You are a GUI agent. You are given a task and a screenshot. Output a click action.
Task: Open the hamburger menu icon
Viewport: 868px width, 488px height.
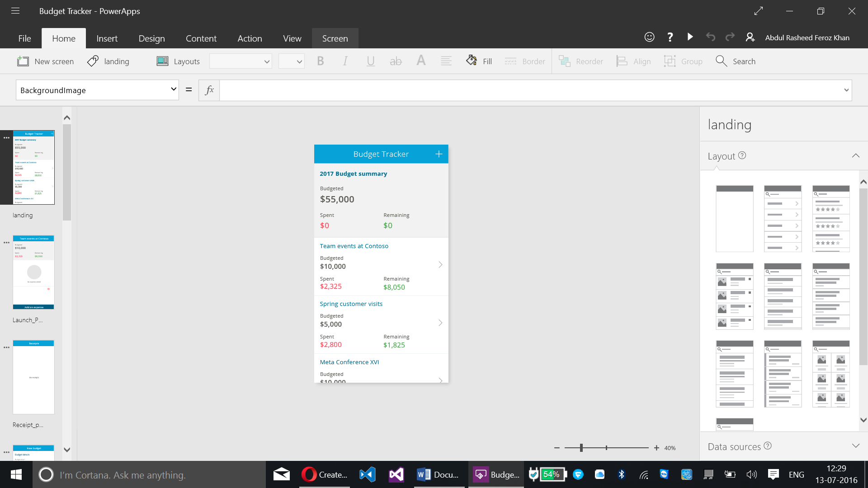[x=15, y=11]
